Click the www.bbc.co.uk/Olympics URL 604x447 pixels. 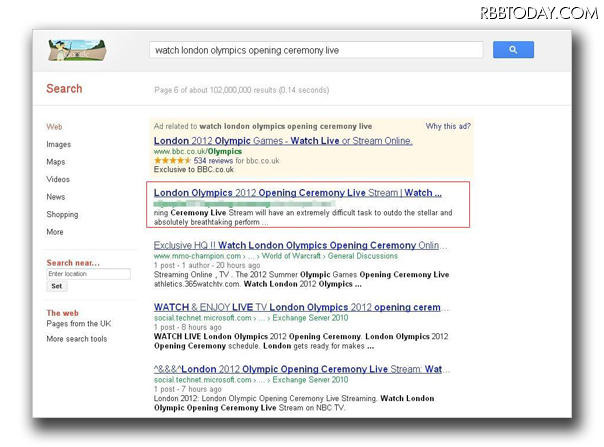[x=198, y=151]
